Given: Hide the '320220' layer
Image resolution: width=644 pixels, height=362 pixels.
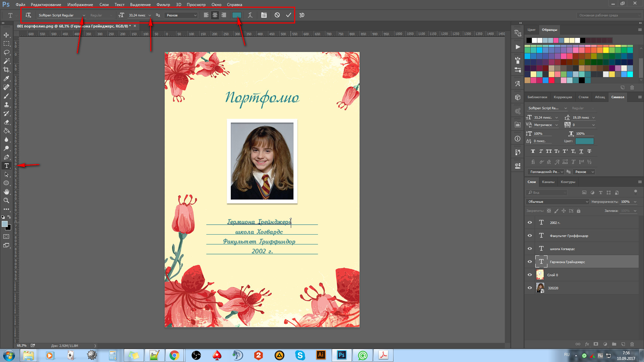Looking at the screenshot, I should tap(530, 288).
